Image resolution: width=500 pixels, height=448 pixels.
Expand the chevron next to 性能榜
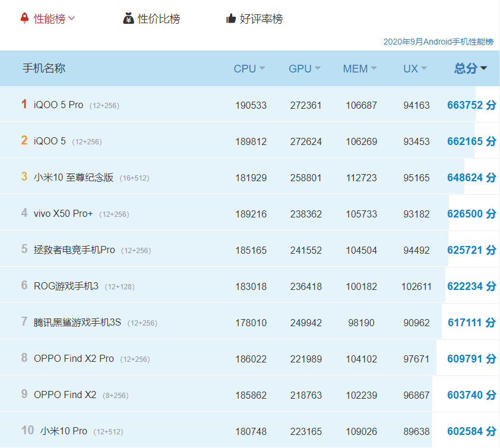[72, 18]
